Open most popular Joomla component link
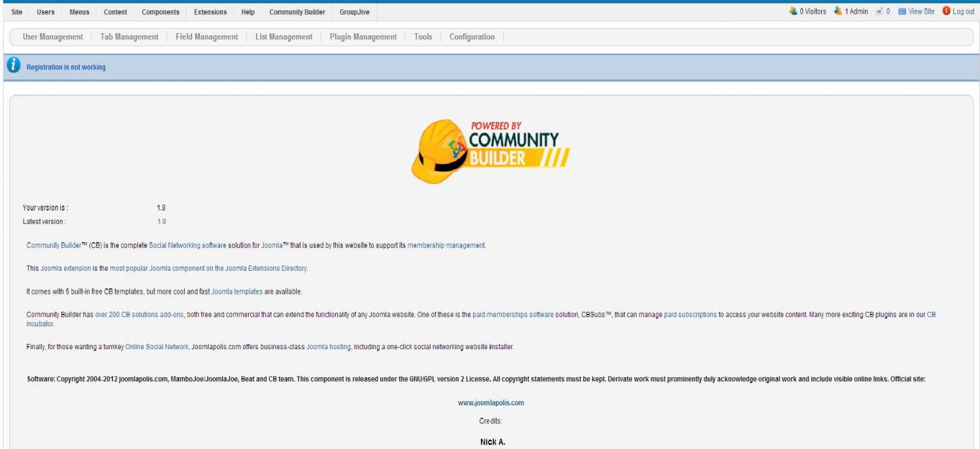 click(208, 268)
